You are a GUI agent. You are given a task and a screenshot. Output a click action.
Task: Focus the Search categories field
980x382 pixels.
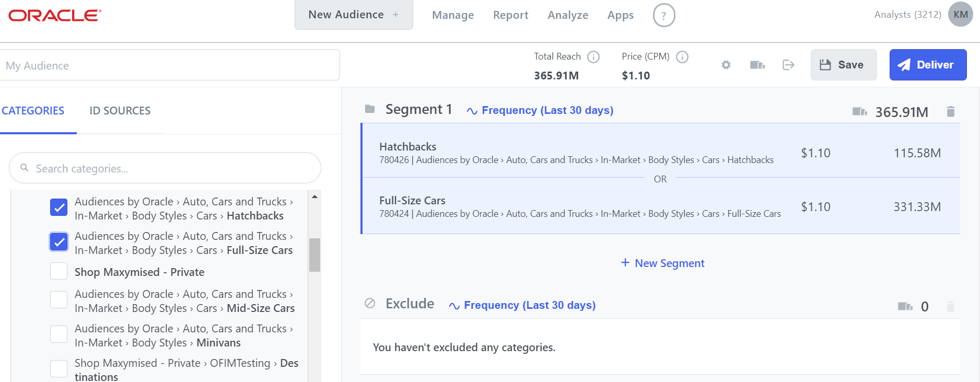(165, 168)
